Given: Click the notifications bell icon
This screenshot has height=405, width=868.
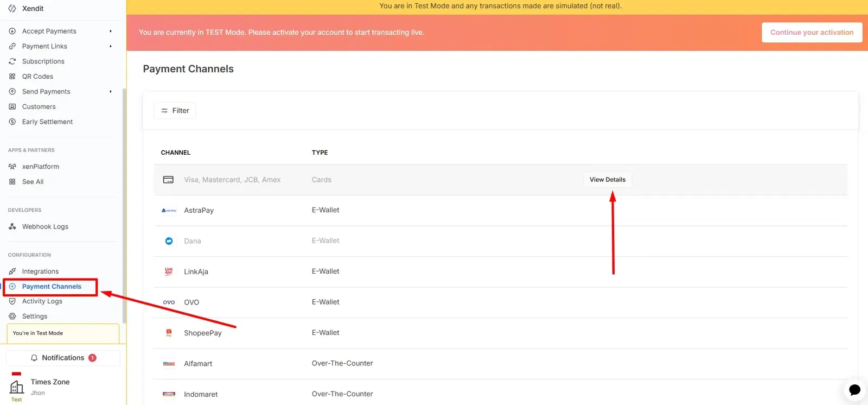Looking at the screenshot, I should click(x=34, y=358).
